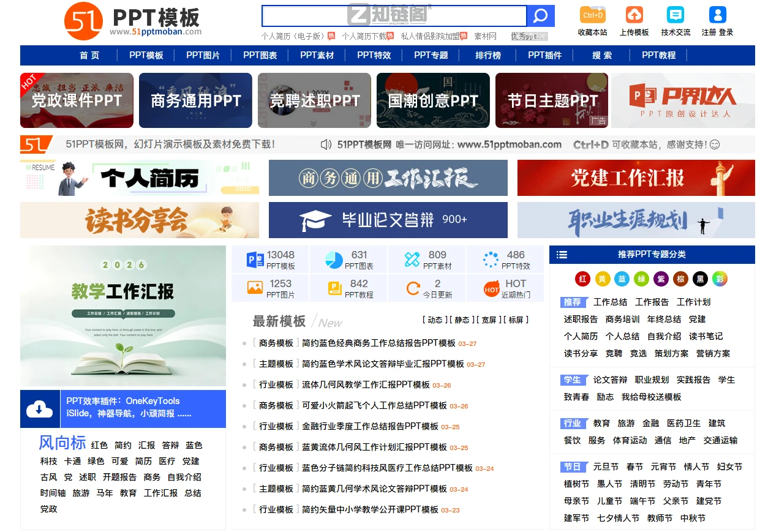Click the 上传模板 upload icon
The image size is (779, 532).
(634, 13)
